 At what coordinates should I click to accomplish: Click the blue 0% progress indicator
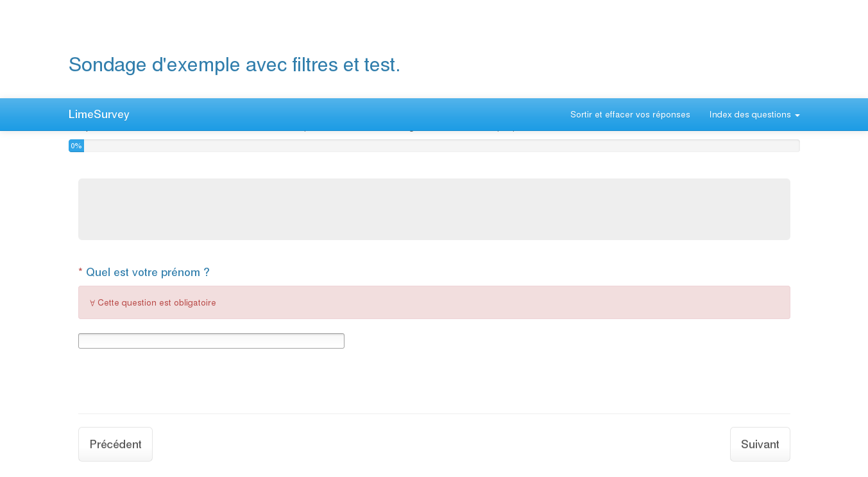point(76,146)
